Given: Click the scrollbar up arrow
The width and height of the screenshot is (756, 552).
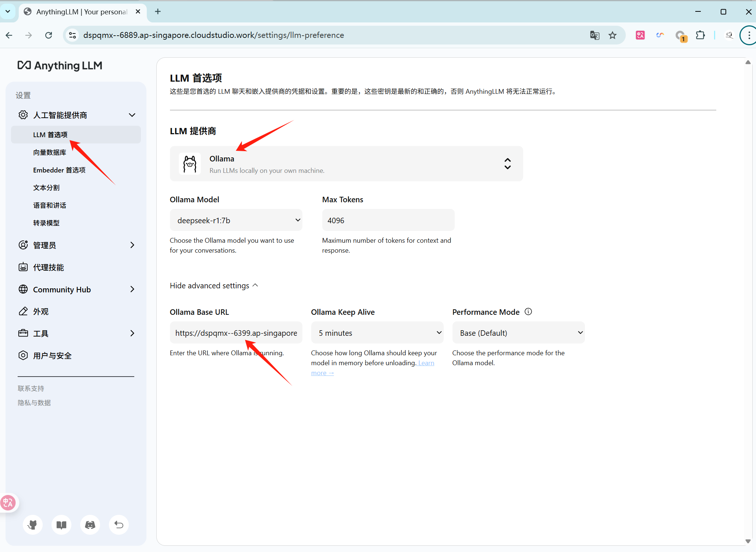Looking at the screenshot, I should coord(748,62).
